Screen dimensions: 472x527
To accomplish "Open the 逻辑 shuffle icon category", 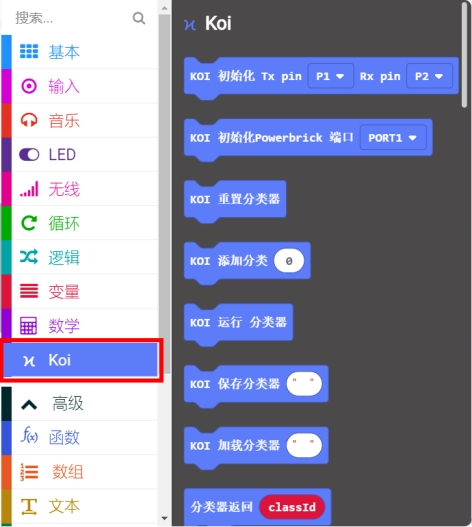I will coord(80,257).
